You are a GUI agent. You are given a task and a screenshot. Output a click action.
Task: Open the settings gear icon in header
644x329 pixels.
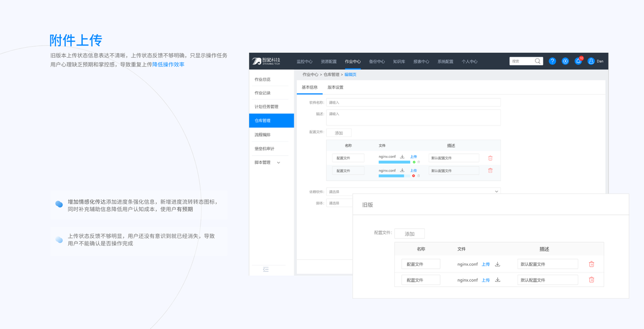point(566,61)
